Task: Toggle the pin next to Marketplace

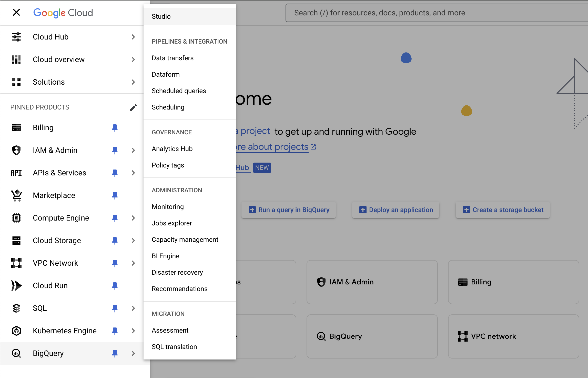Action: pos(115,195)
